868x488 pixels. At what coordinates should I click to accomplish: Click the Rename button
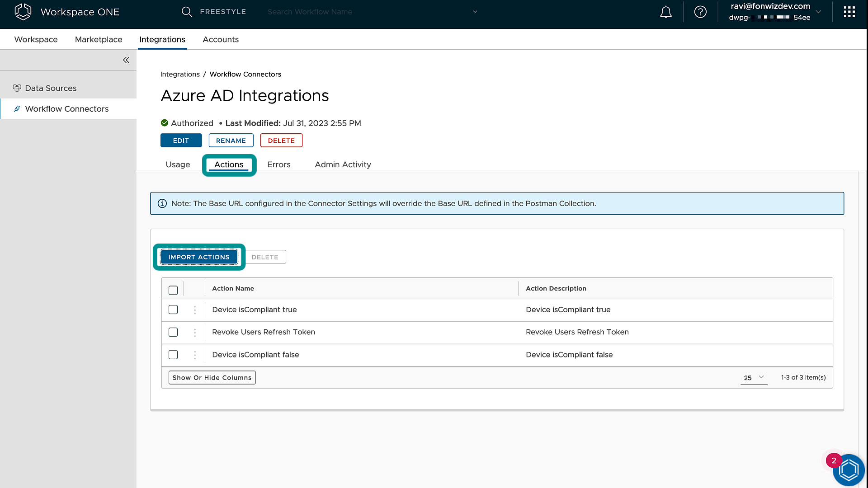point(231,141)
